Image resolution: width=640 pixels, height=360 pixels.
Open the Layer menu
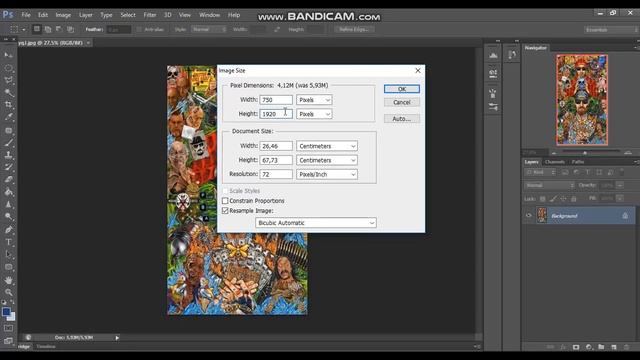tap(85, 15)
